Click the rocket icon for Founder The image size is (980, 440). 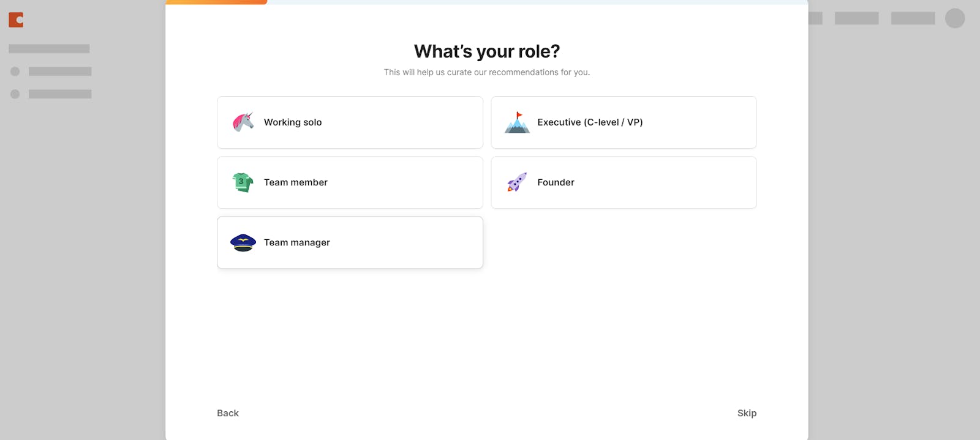(517, 182)
